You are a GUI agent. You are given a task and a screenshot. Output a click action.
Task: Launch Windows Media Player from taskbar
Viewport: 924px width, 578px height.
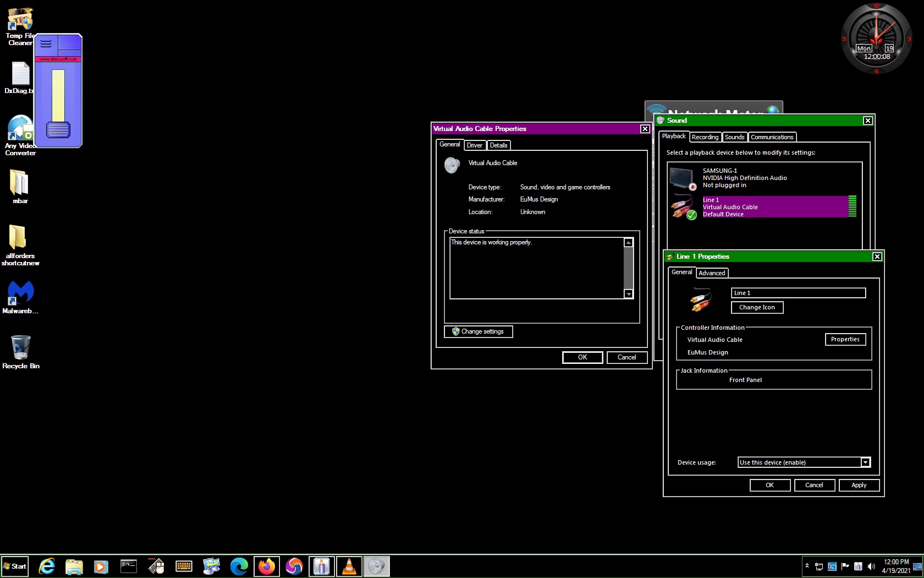click(x=101, y=566)
